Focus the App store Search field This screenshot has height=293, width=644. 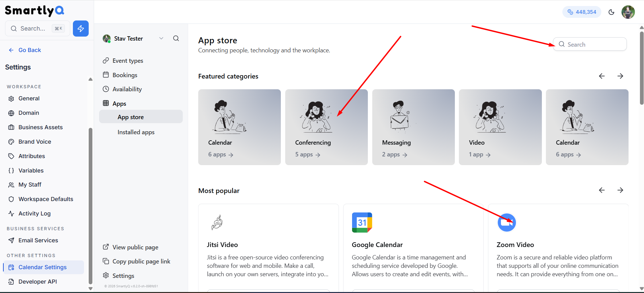(590, 44)
